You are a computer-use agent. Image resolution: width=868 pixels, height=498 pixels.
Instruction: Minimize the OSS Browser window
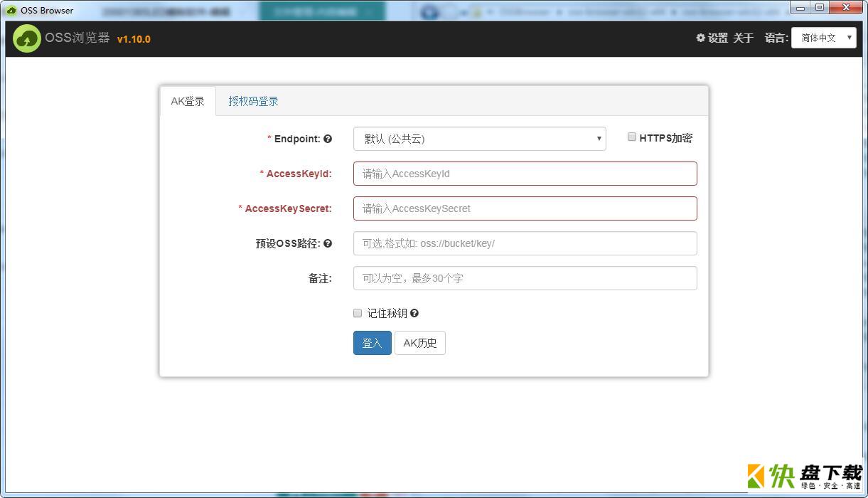[801, 7]
